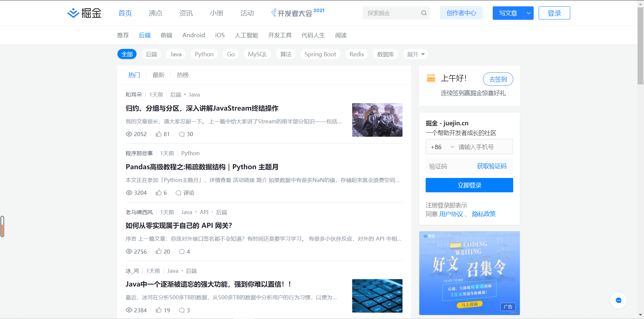Open the floating chat feedback icon
644x319 pixels.
click(x=619, y=300)
